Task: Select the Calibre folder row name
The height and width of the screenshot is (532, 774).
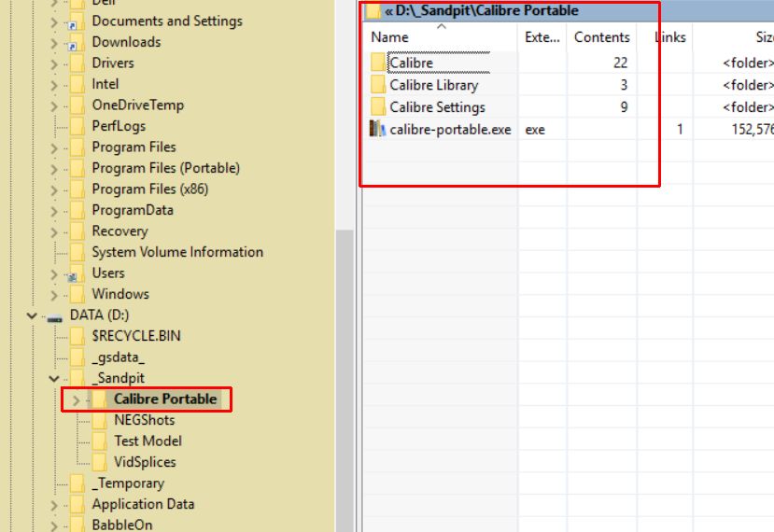Action: click(x=411, y=63)
